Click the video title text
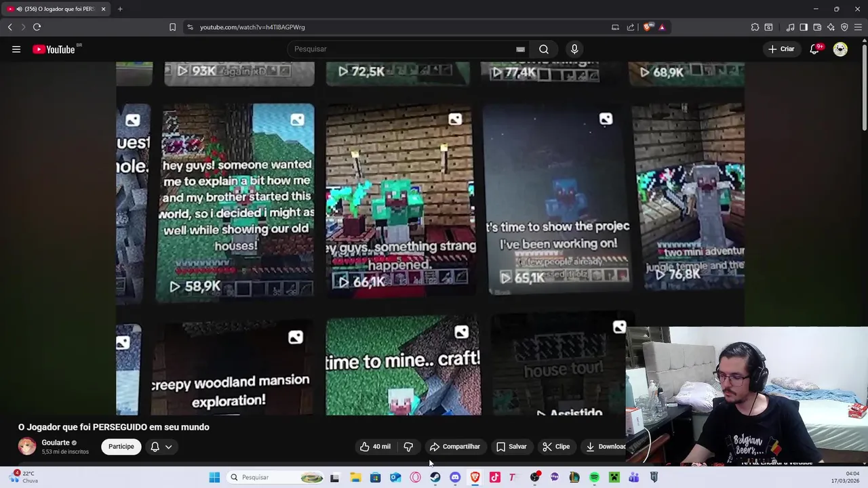The width and height of the screenshot is (868, 488). pyautogui.click(x=114, y=427)
